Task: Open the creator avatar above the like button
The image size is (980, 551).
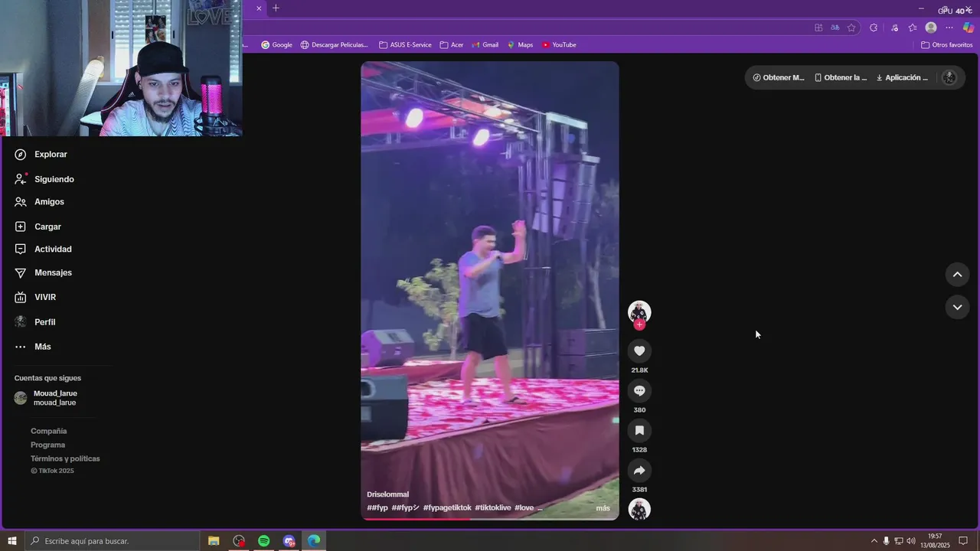Action: point(639,311)
